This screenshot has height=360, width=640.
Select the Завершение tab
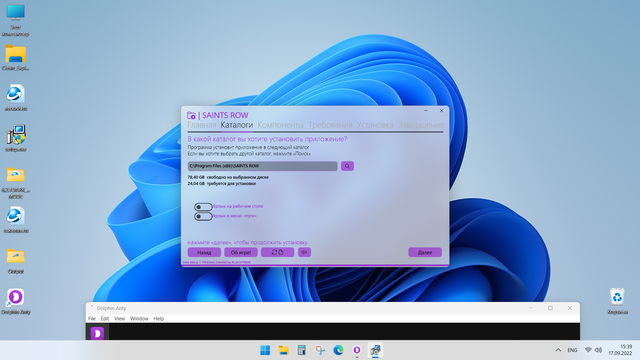pyautogui.click(x=421, y=125)
